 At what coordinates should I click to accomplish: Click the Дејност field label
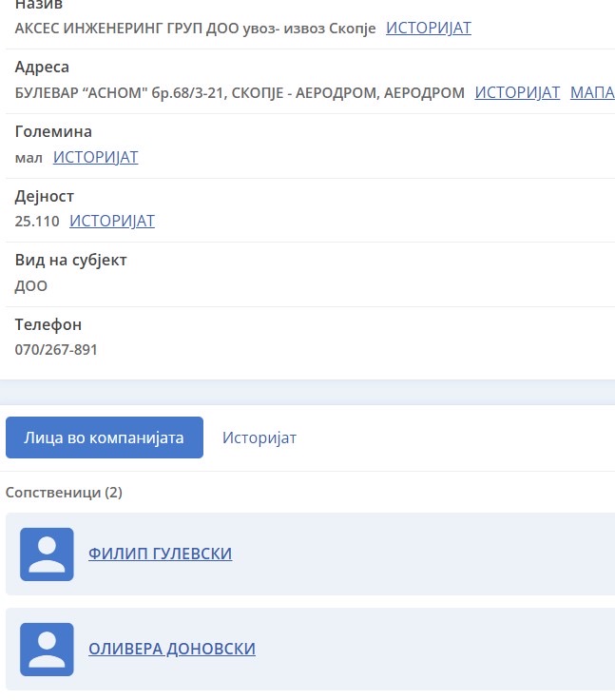[x=45, y=197]
